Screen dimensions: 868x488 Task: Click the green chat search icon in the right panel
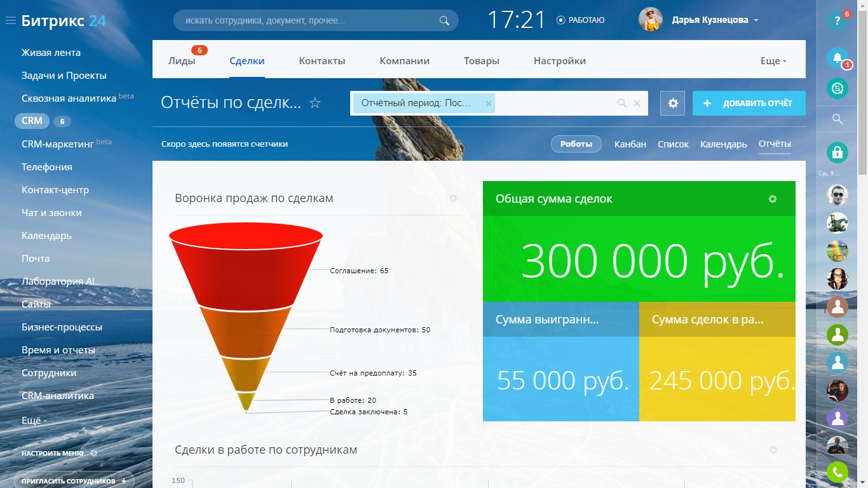837,88
